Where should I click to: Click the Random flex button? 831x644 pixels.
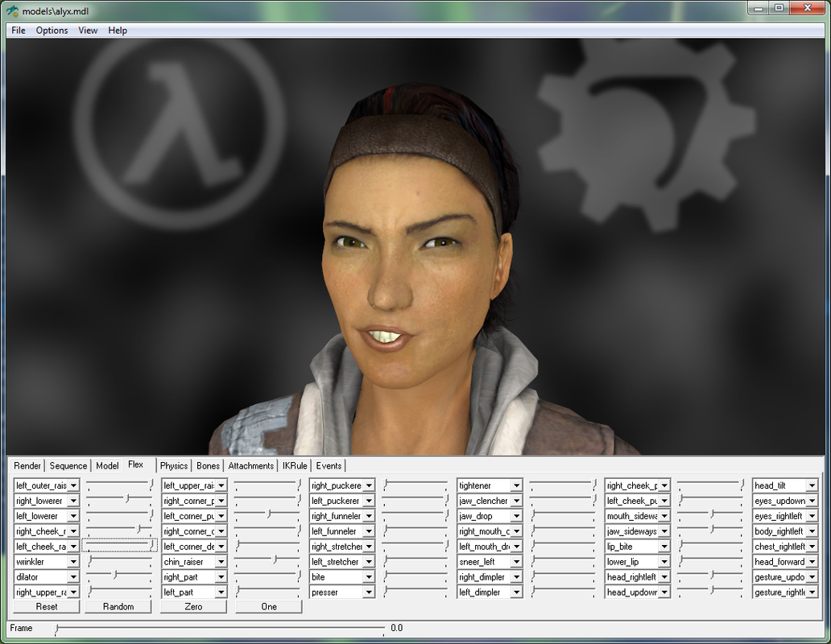tap(118, 606)
